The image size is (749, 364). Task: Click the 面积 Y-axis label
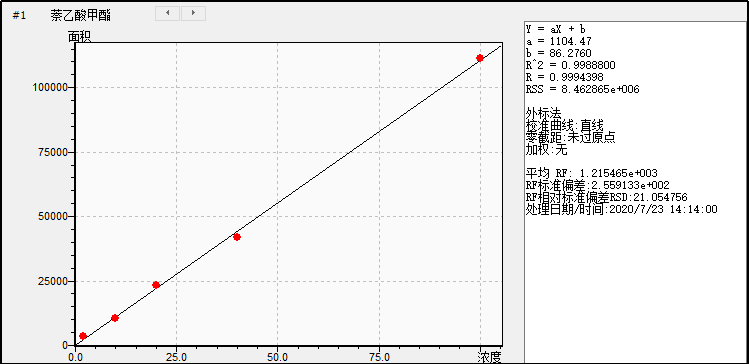(x=79, y=37)
